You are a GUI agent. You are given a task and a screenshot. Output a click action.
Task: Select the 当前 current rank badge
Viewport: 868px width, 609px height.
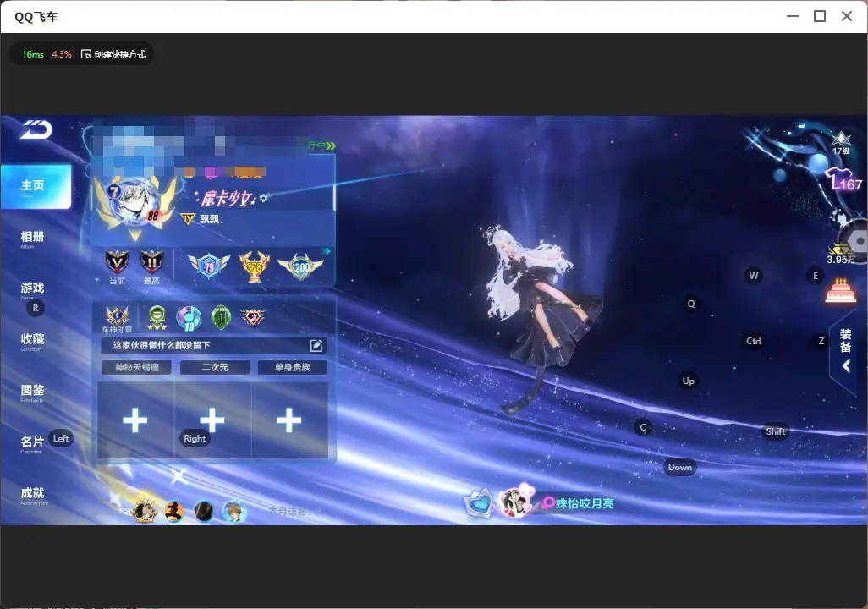pyautogui.click(x=117, y=266)
